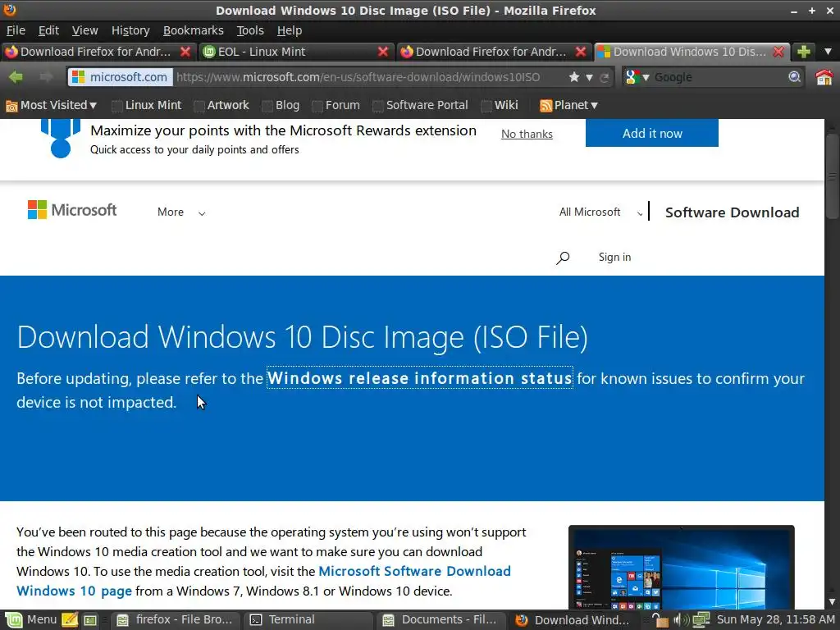Image resolution: width=840 pixels, height=630 pixels.
Task: Go back using the green back arrow
Action: pos(16,77)
